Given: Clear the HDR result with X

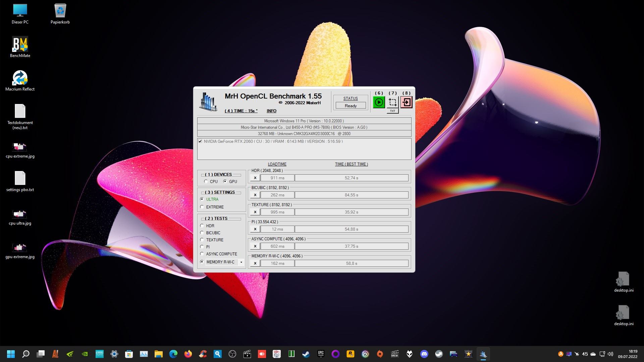Looking at the screenshot, I should [255, 178].
